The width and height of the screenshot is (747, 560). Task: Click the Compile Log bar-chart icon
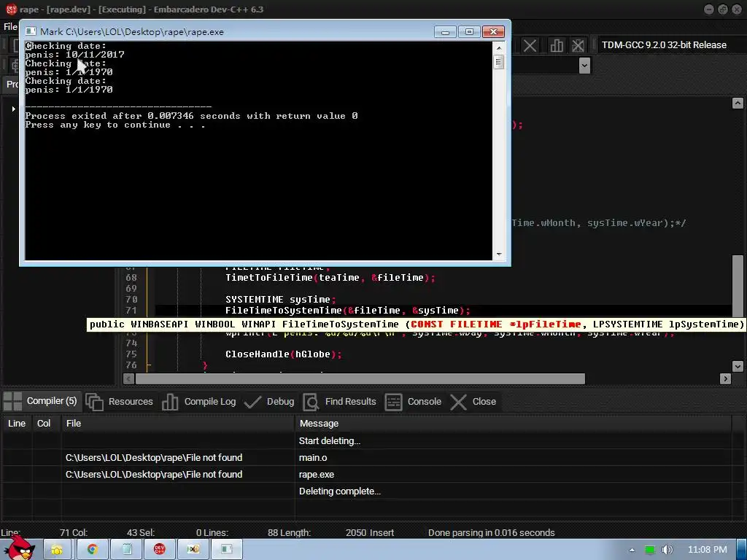click(169, 402)
